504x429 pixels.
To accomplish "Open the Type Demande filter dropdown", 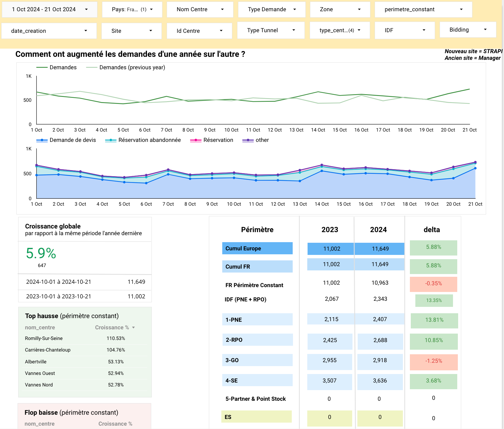I will coord(271,9).
